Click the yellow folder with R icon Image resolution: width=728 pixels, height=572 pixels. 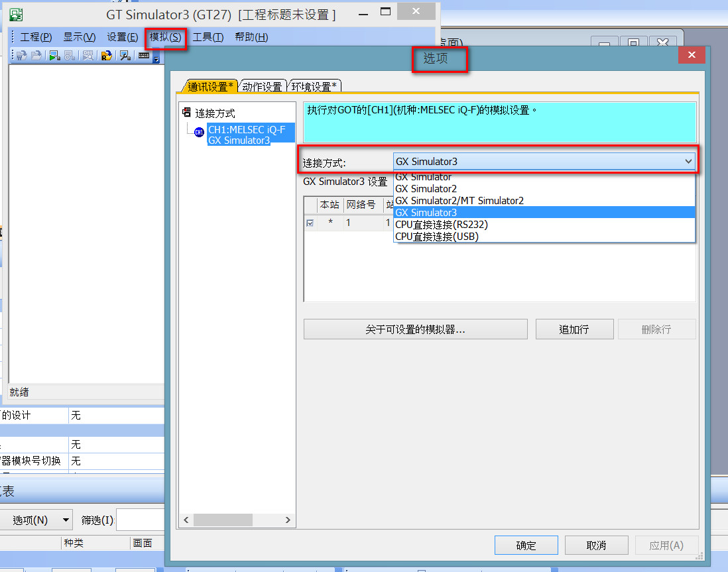click(x=106, y=56)
